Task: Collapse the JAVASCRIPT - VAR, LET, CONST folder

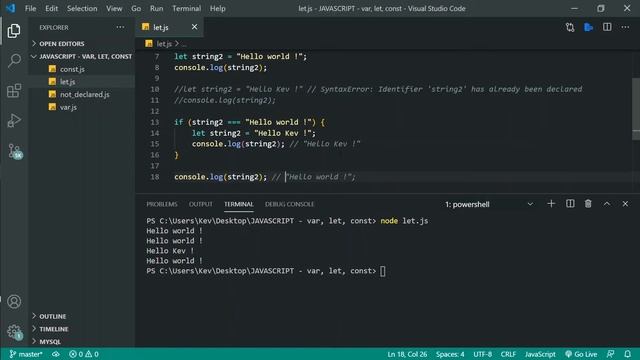Action: pos(82,56)
